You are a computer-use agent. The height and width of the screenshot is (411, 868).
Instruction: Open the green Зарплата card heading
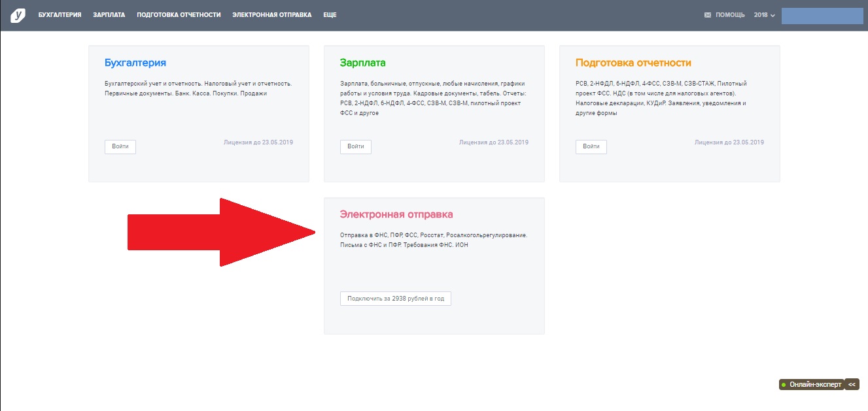[x=362, y=63]
